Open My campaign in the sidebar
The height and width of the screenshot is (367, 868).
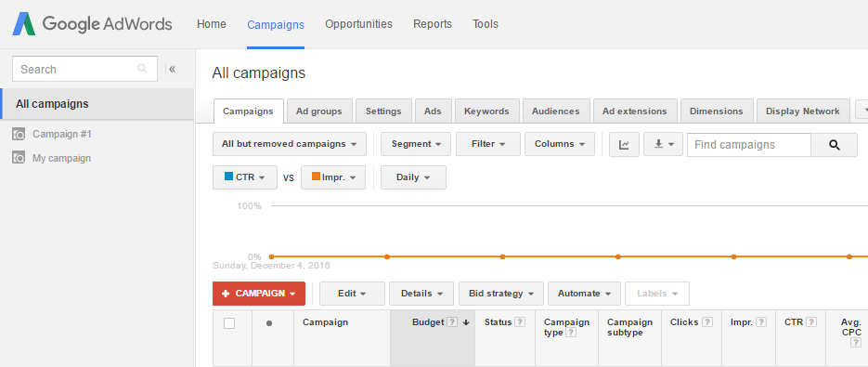pyautogui.click(x=61, y=158)
